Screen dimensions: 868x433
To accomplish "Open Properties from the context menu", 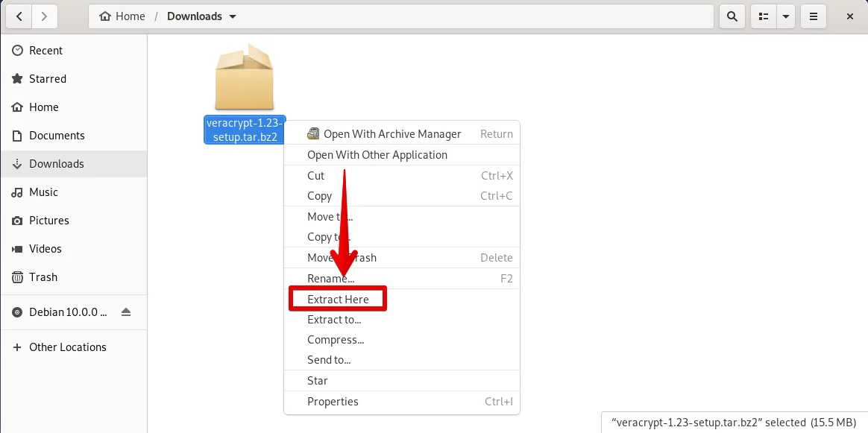I will (x=402, y=402).
